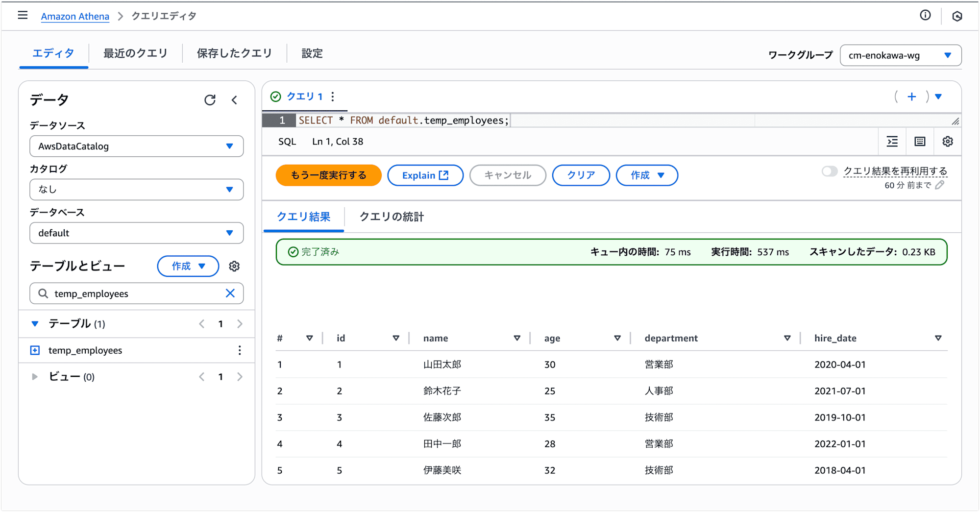The width and height of the screenshot is (980, 512).
Task: Switch to the 最近のクエリ tab
Action: point(135,53)
